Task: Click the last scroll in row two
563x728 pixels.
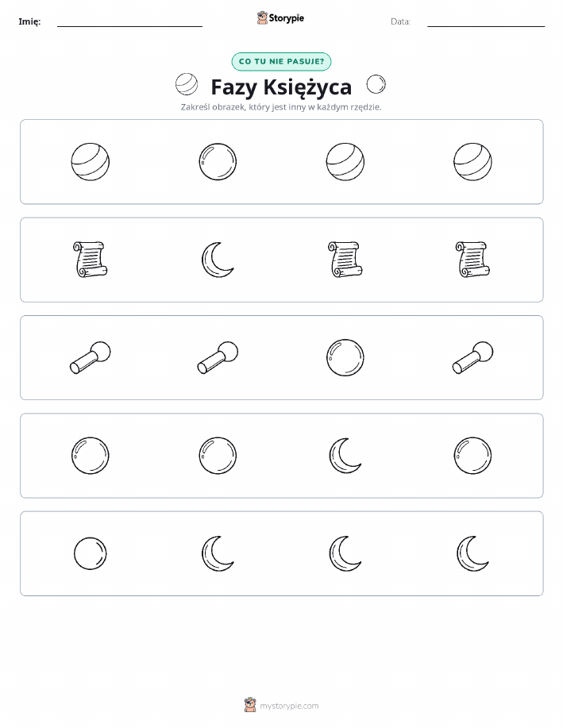Action: point(473,260)
